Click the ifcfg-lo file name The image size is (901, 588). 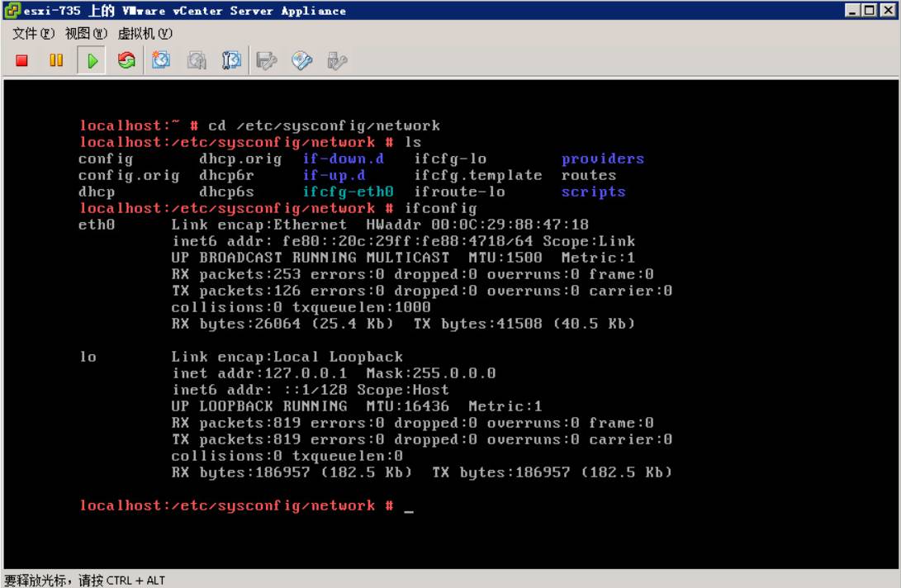tap(451, 159)
